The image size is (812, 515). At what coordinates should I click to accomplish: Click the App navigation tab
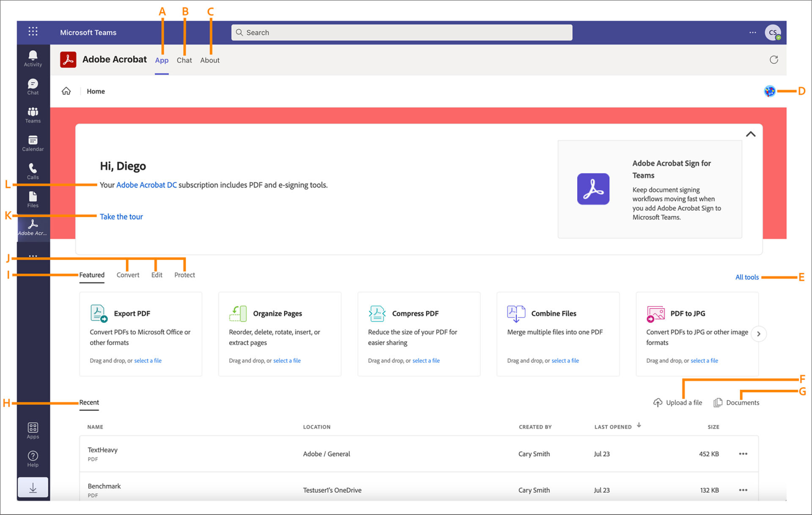[x=161, y=59]
